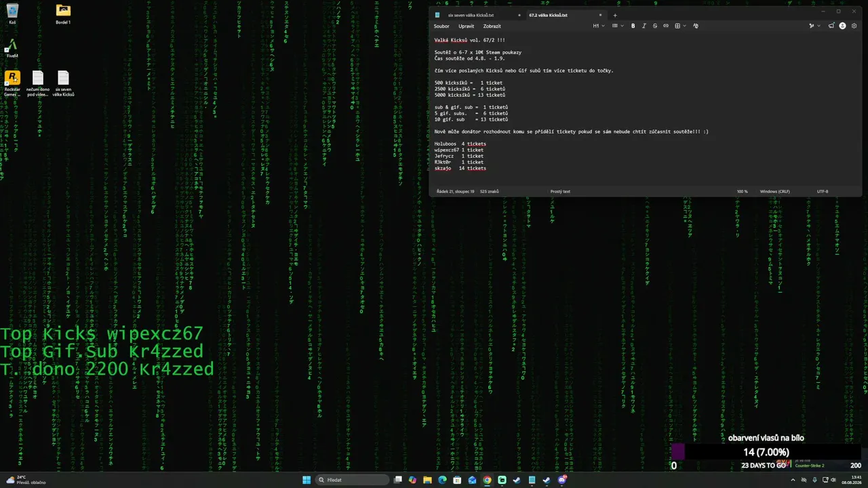Switch to six seven válka Kicksů.txt tab
Screen dimensions: 868x488
(471, 15)
